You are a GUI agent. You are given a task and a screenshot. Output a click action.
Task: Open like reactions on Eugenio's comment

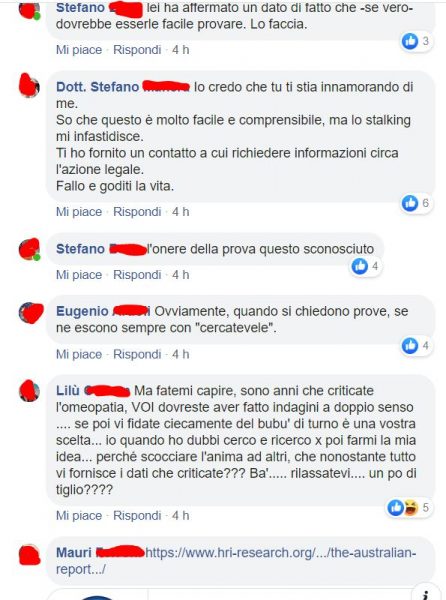click(x=416, y=346)
